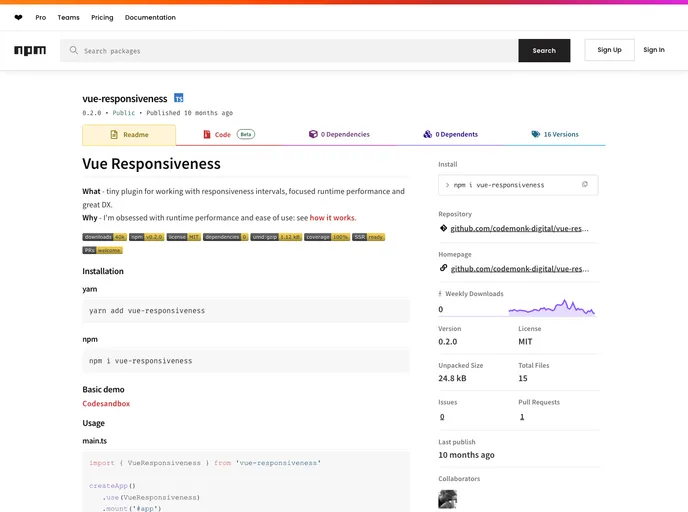Click the coverage 100% badge
The width and height of the screenshot is (688, 512).
pyautogui.click(x=327, y=237)
